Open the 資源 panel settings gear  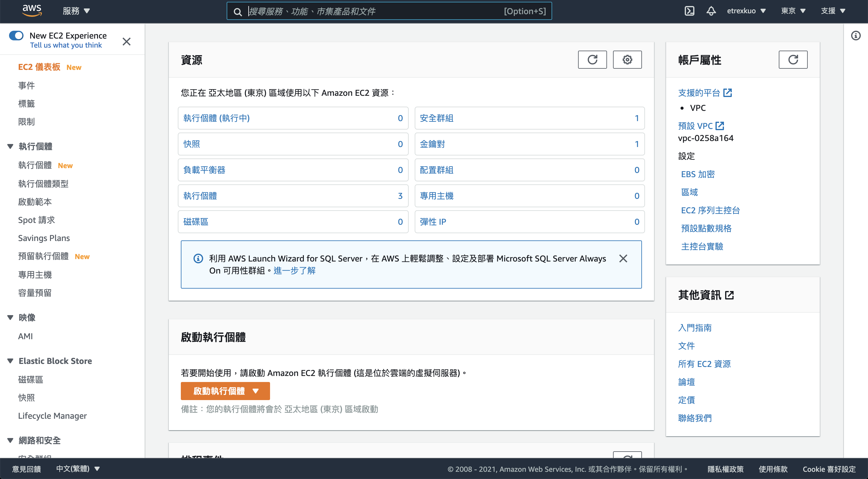(627, 60)
